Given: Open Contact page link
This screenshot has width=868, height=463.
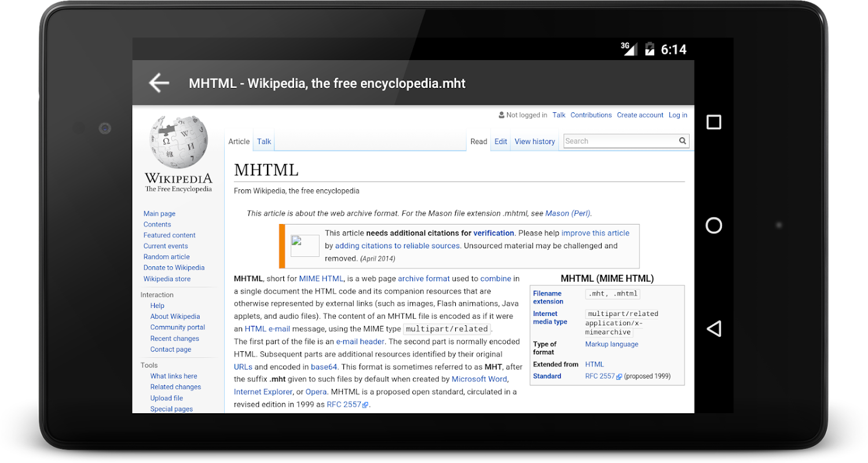Looking at the screenshot, I should point(171,350).
